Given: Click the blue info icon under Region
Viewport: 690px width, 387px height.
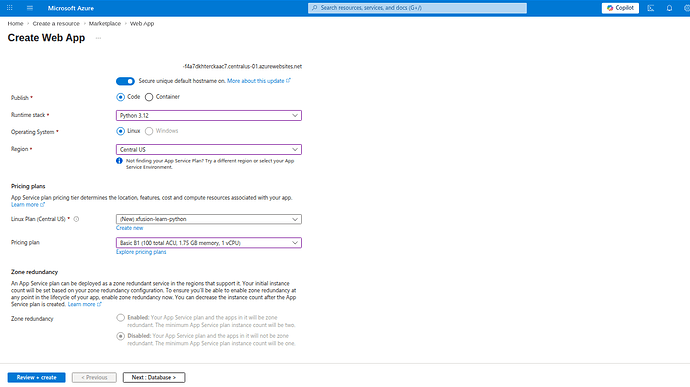Looking at the screenshot, I should 119,161.
